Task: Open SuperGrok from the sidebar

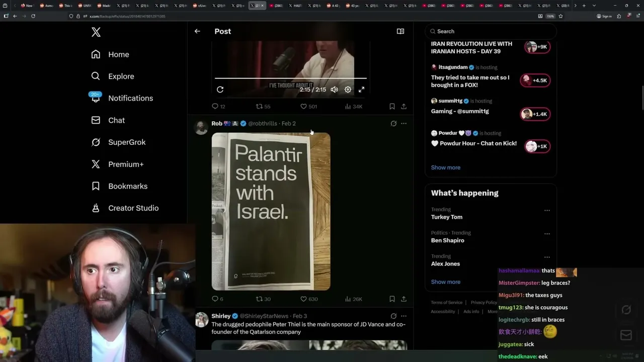Action: (x=119, y=142)
